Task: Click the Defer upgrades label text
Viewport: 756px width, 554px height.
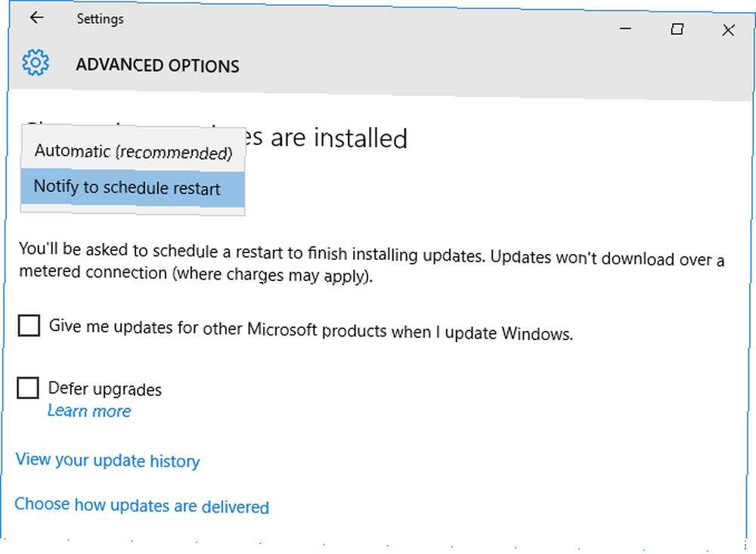Action: 105,388
